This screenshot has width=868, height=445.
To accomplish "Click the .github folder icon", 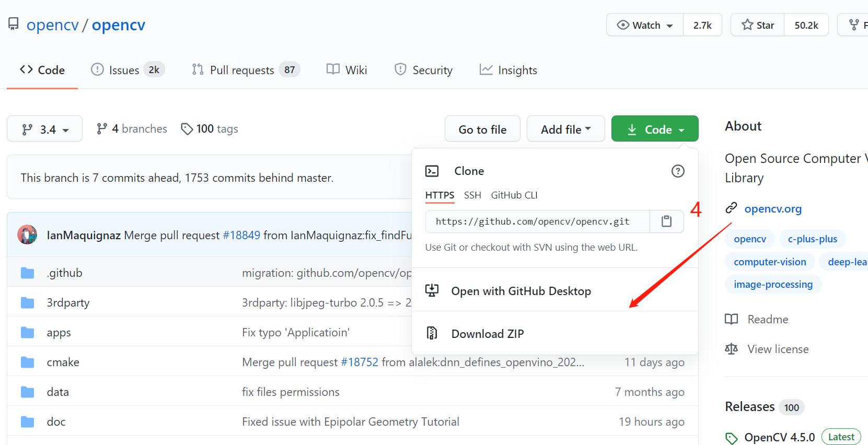I will tap(27, 273).
